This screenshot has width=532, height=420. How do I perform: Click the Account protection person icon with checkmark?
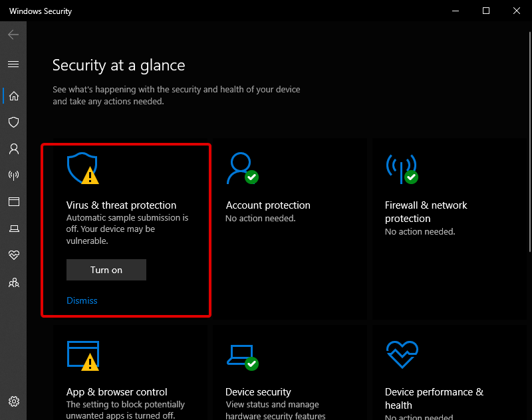(x=243, y=168)
